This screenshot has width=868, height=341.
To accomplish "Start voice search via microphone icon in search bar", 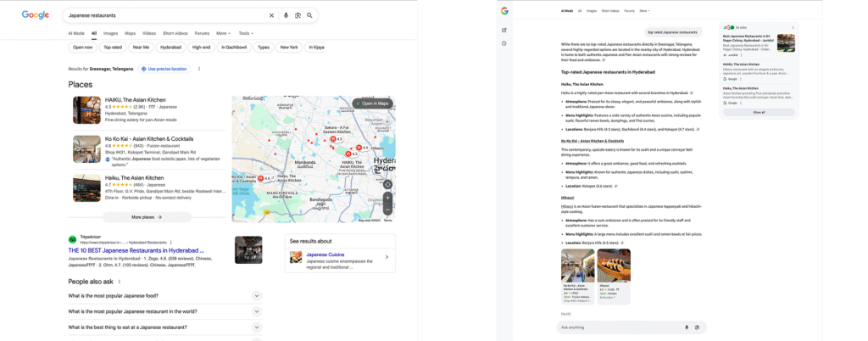I will click(x=286, y=15).
